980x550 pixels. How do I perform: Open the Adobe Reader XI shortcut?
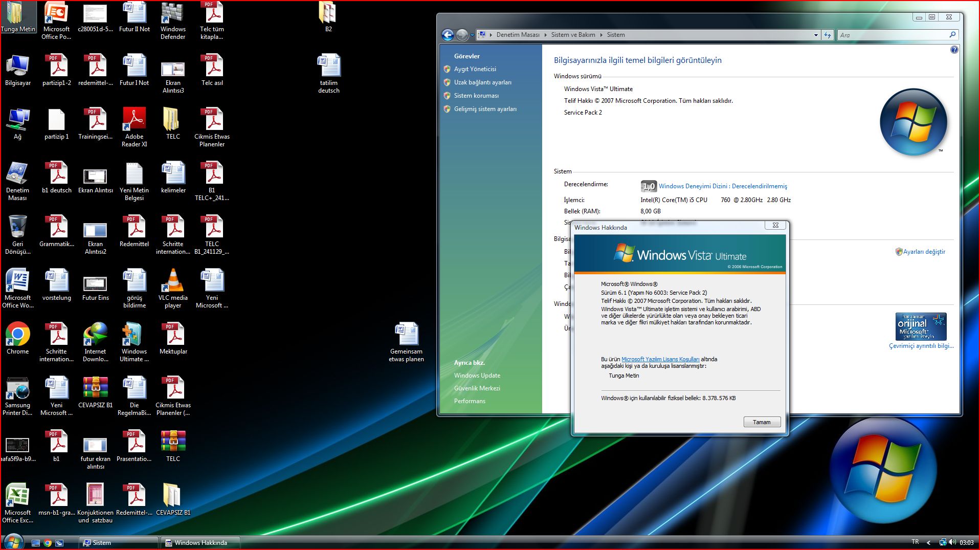pos(134,127)
